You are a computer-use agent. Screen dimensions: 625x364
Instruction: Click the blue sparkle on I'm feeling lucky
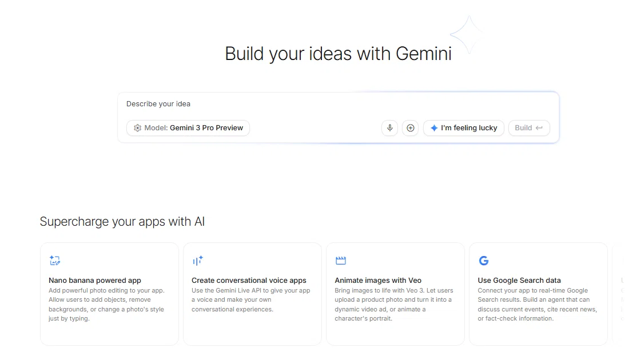[434, 128]
